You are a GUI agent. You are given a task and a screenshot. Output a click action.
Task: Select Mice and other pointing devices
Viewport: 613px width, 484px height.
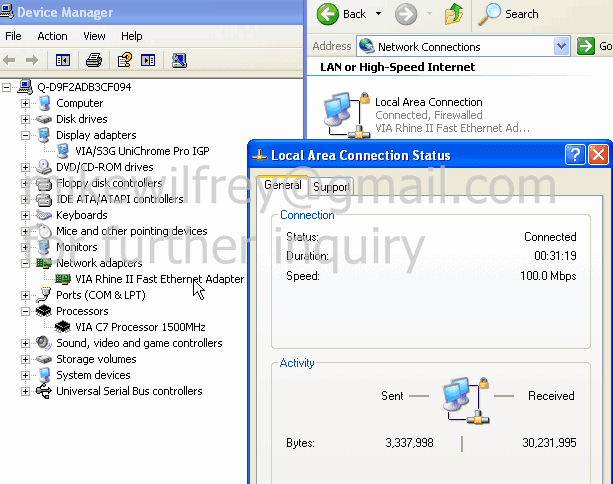(132, 231)
